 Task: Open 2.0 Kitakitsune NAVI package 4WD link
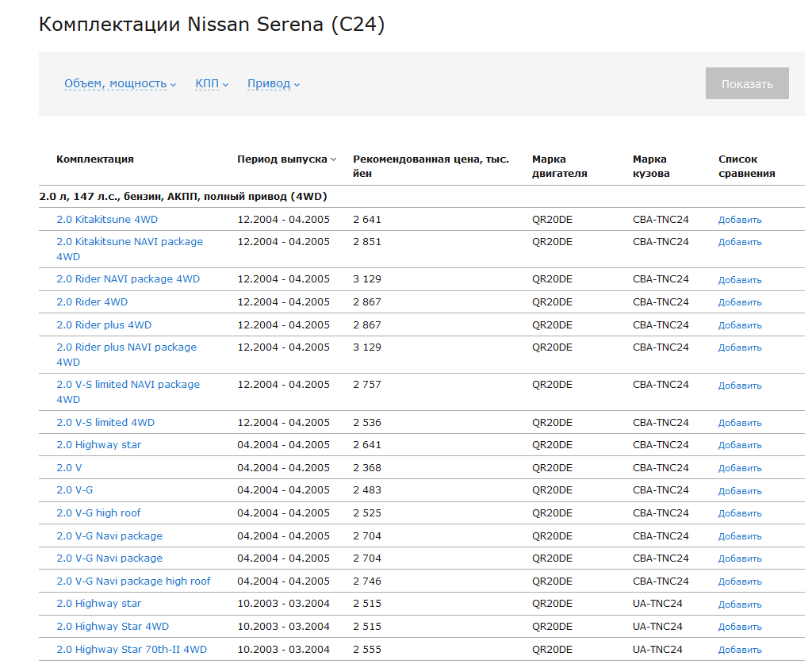click(x=129, y=248)
